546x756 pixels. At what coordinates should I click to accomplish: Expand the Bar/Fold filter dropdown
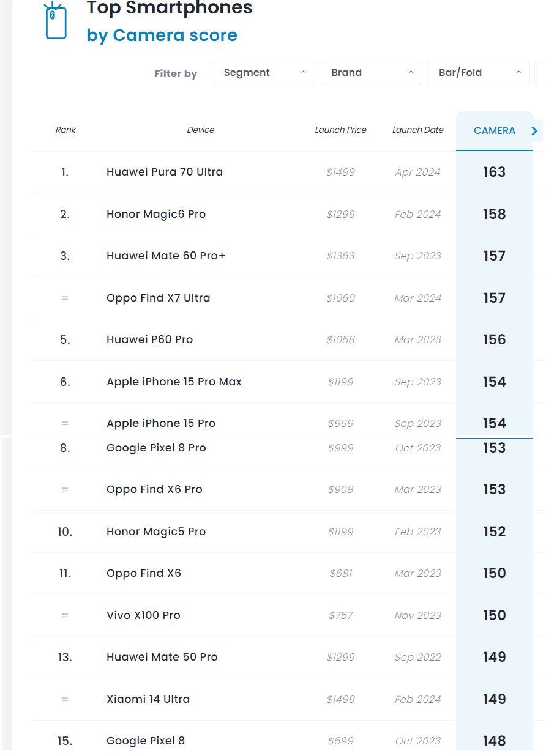pos(477,73)
